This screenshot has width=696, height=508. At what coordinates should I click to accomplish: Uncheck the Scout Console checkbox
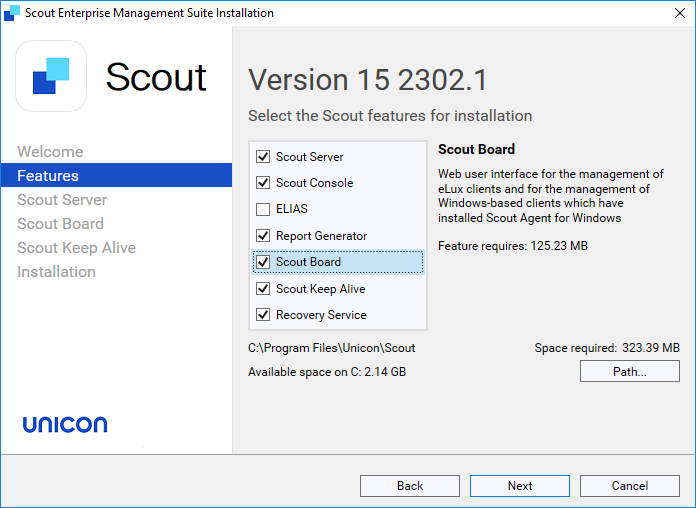tap(263, 183)
